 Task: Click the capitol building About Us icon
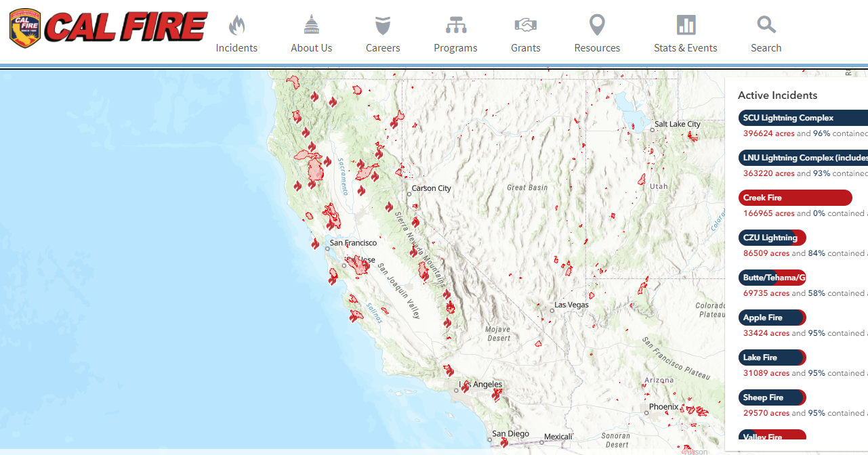[x=311, y=23]
